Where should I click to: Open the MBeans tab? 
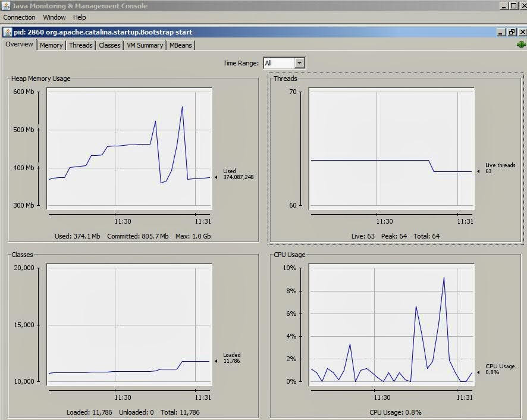(180, 45)
